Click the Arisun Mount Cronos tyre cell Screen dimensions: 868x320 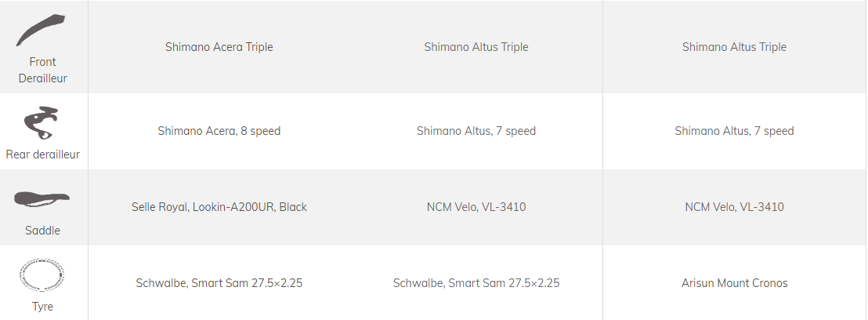pyautogui.click(x=734, y=283)
